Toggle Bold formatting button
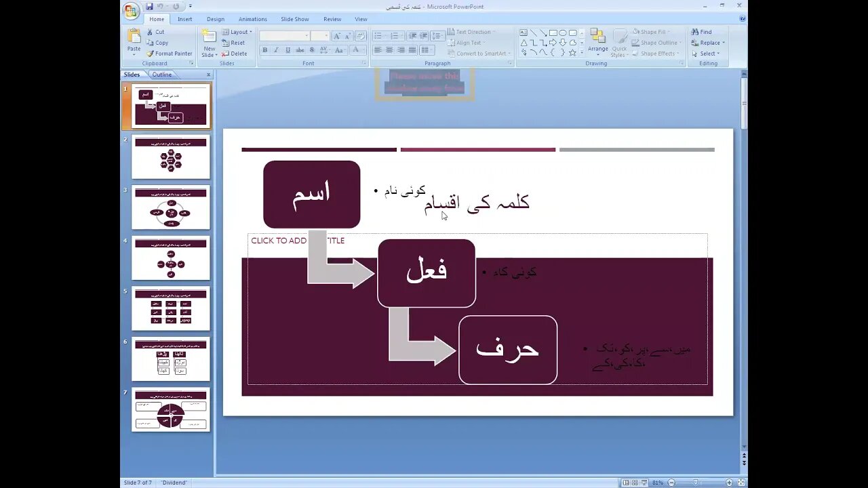Screen dimensions: 868x488 tap(264, 50)
